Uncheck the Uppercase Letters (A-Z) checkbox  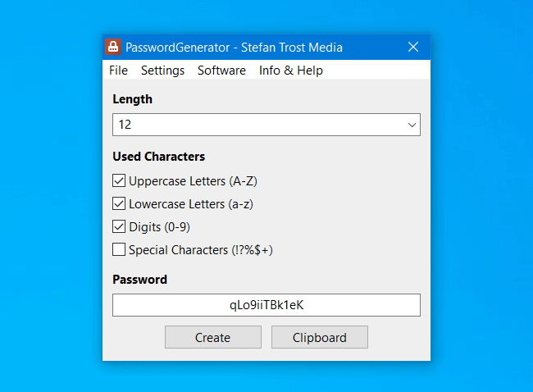[x=119, y=180]
